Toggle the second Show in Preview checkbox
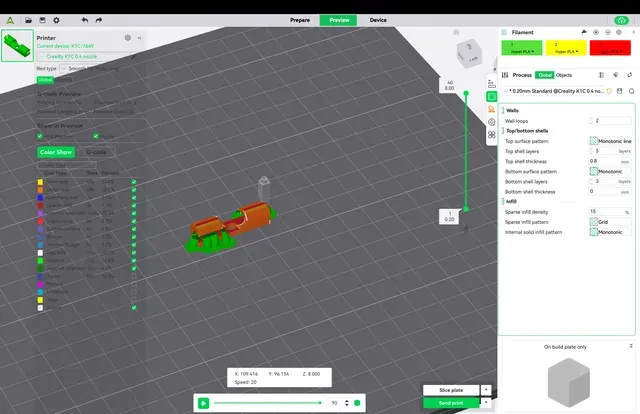The image size is (640, 414). click(96, 136)
